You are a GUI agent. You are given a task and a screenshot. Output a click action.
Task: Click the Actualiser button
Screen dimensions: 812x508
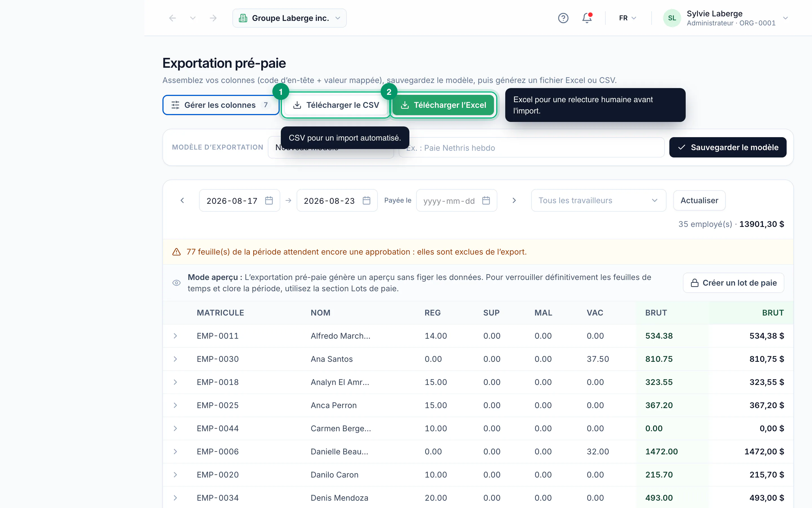pyautogui.click(x=699, y=201)
